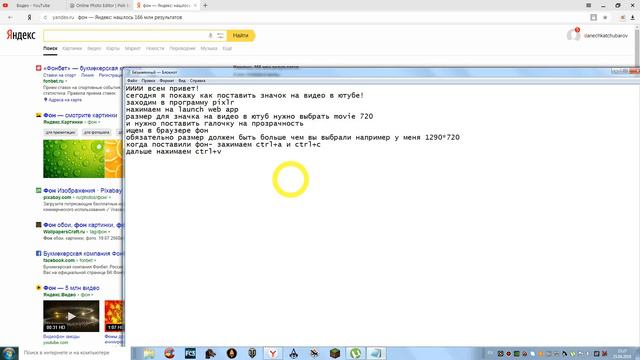The height and width of the screenshot is (360, 640).
Task: Switch to Online Photo Editor Pixlr tab
Action: [x=99, y=5]
